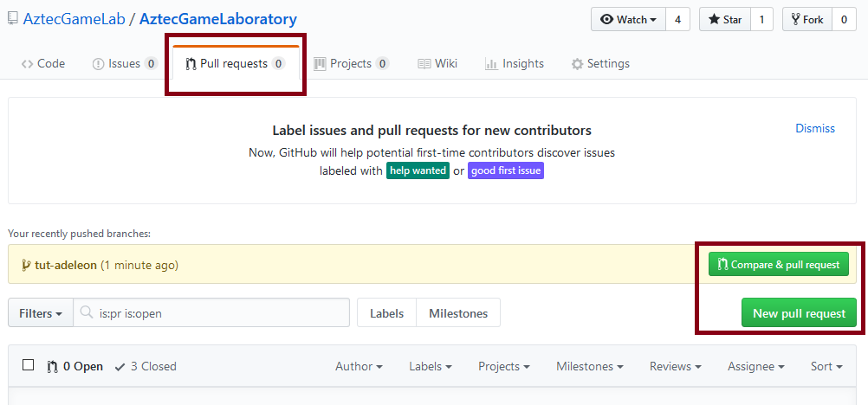Open the Projects tab
The width and height of the screenshot is (868, 405).
352,64
